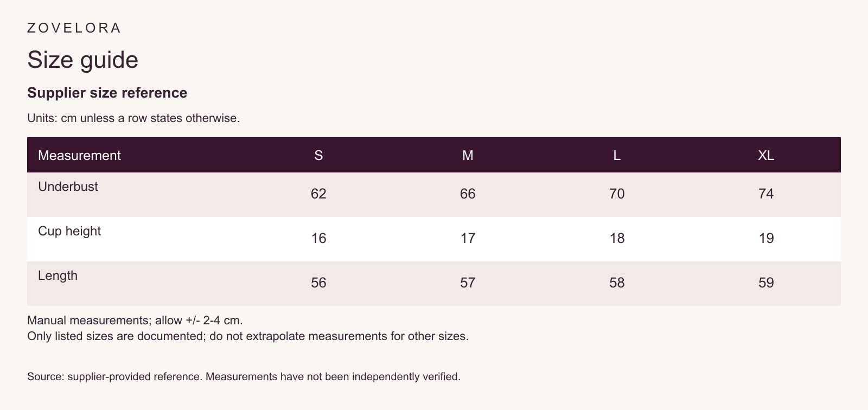
Task: Click the manual measurements tolerance note
Action: click(x=135, y=320)
